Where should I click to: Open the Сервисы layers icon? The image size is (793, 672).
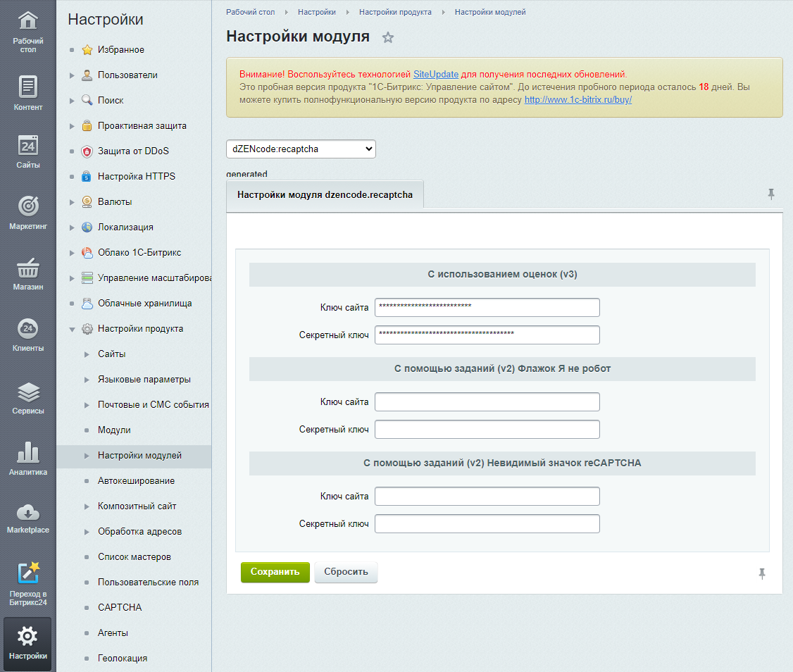click(x=27, y=392)
